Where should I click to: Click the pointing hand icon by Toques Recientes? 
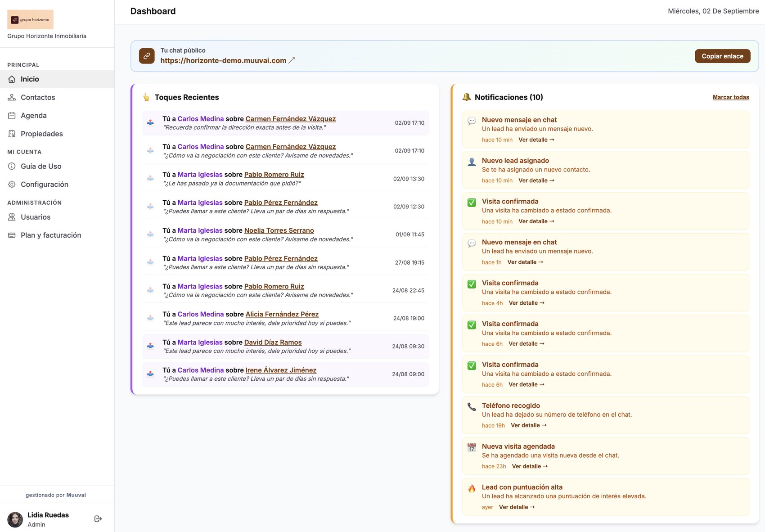click(146, 97)
